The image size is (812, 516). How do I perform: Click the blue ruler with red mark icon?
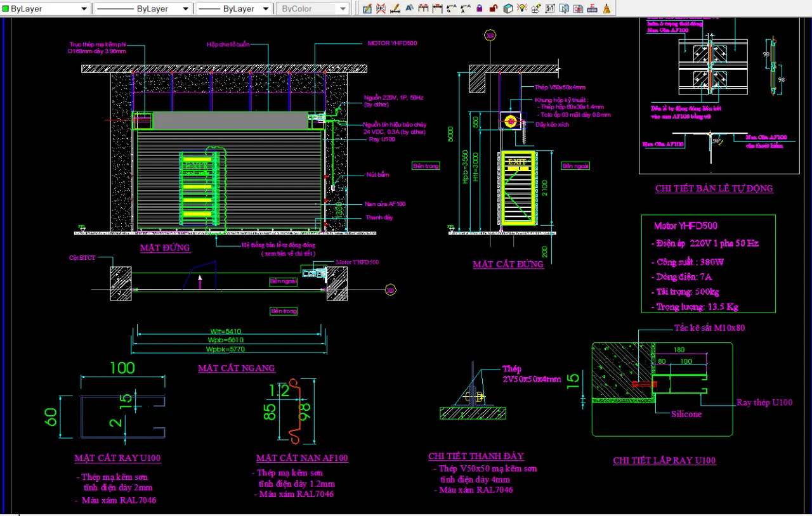pos(592,9)
